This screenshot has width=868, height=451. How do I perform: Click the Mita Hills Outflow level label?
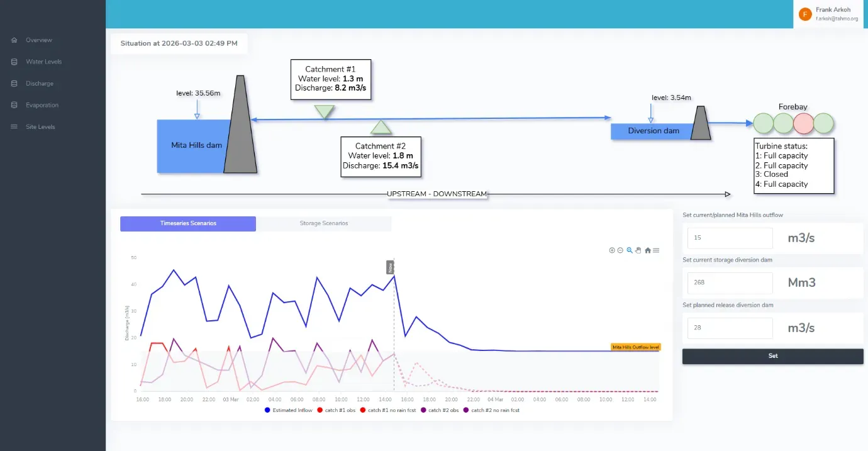(x=635, y=347)
